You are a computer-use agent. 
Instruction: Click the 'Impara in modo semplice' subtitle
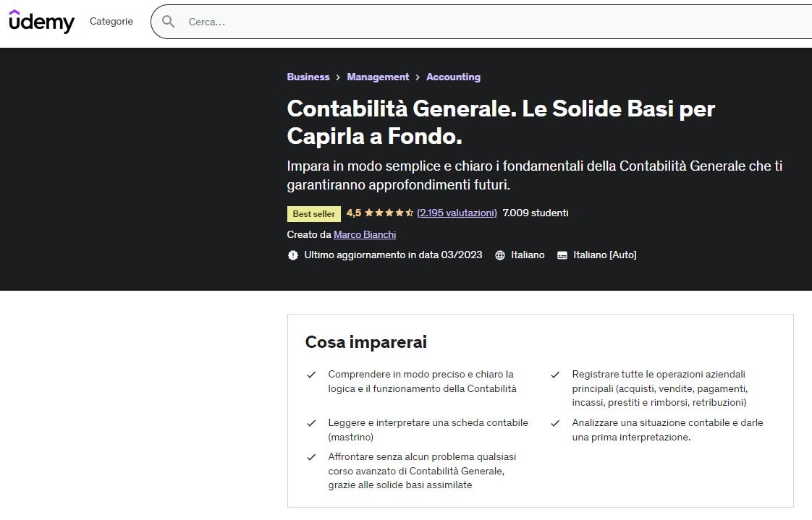tap(534, 175)
